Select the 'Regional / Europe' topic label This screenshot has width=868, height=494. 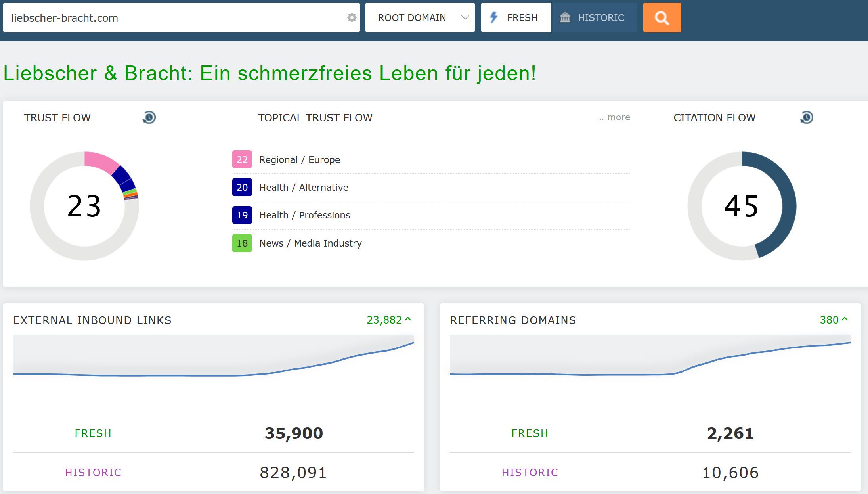(x=300, y=159)
